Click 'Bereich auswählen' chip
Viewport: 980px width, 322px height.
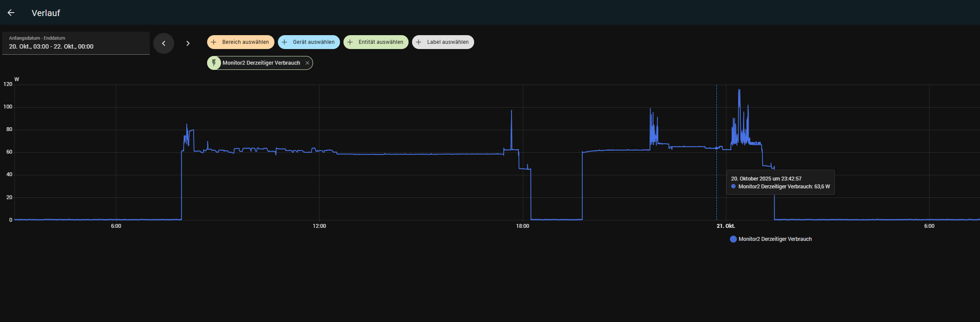pos(241,42)
